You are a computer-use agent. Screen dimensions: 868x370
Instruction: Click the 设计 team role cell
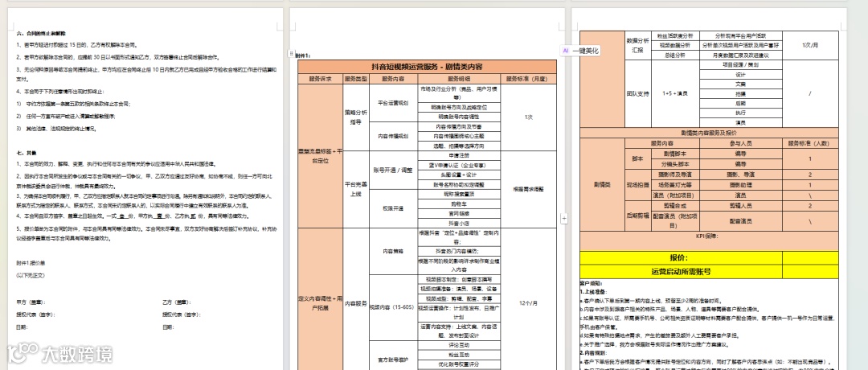740,74
